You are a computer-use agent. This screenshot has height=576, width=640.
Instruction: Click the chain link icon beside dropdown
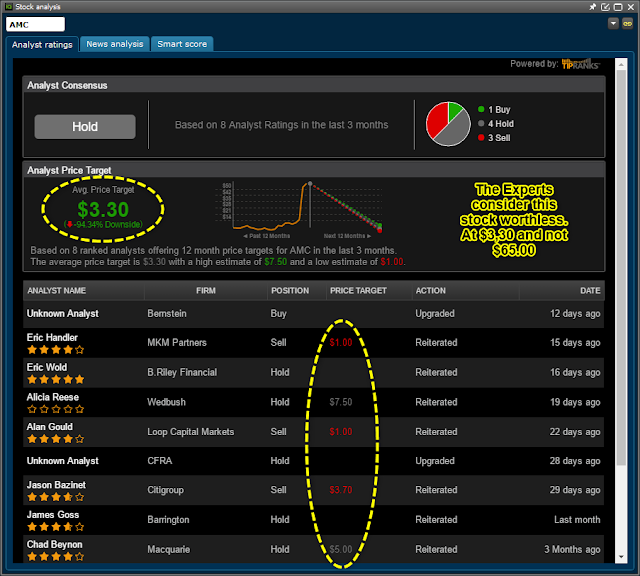click(627, 24)
